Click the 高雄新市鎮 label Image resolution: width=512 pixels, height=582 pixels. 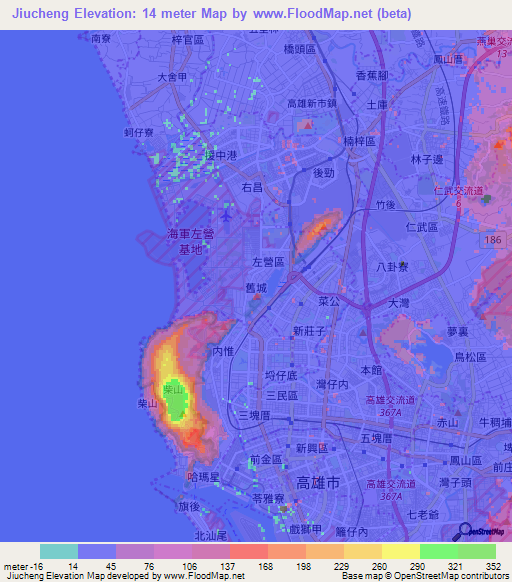click(312, 104)
